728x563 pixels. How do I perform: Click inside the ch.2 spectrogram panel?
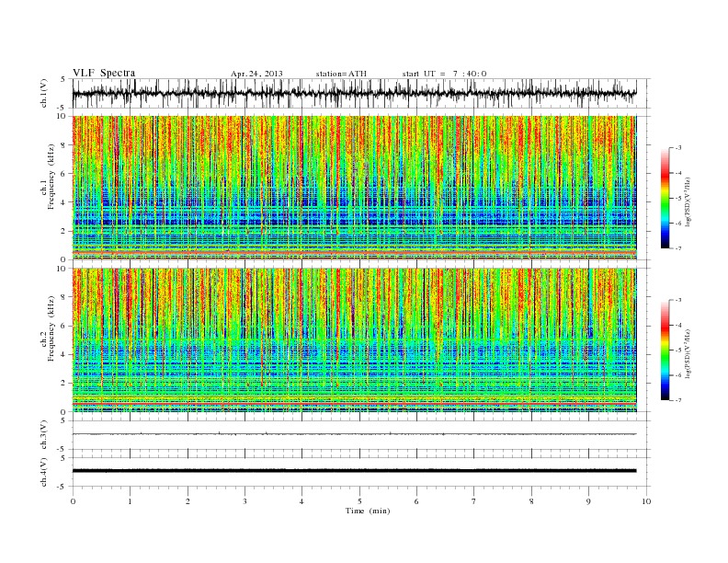pos(354,340)
